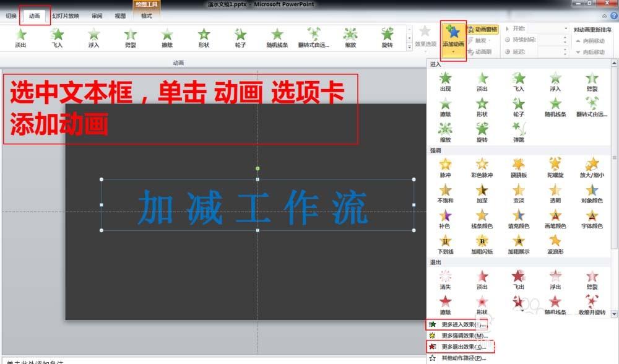Apply the Fly In animation from the gallery
Image resolution: width=619 pixels, height=364 pixels.
click(58, 37)
